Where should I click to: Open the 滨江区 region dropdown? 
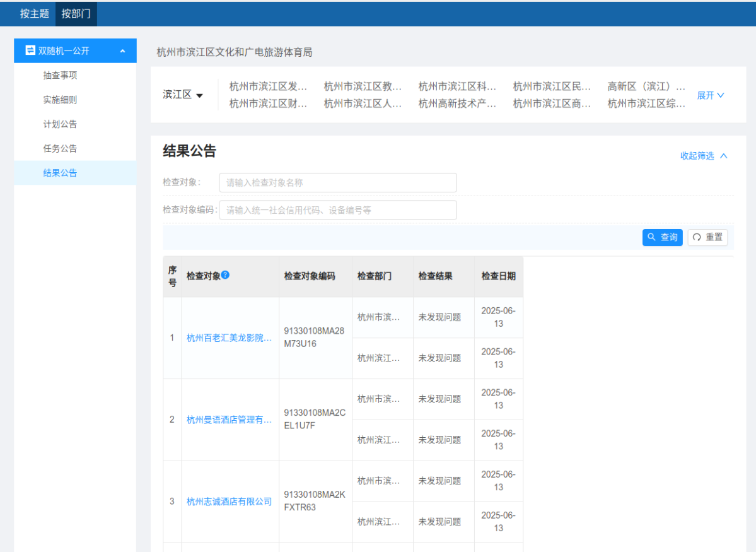pos(183,95)
